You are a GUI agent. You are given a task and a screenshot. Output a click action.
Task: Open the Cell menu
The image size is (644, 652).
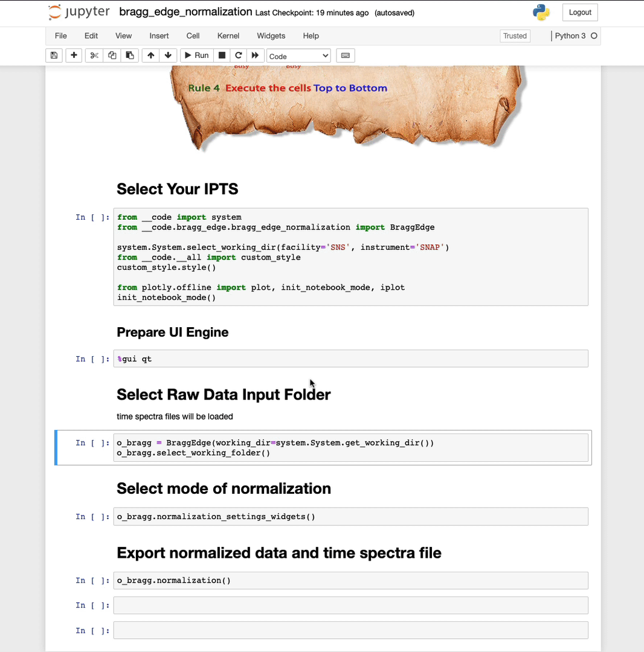193,36
